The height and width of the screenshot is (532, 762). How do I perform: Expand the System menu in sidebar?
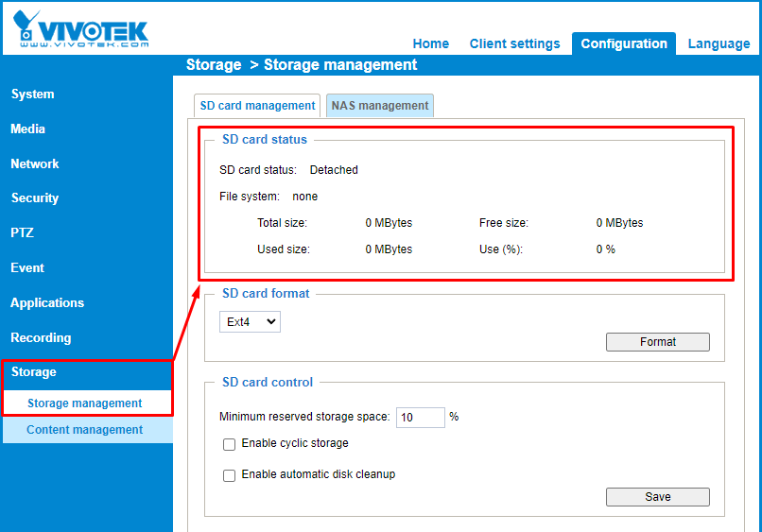(32, 94)
